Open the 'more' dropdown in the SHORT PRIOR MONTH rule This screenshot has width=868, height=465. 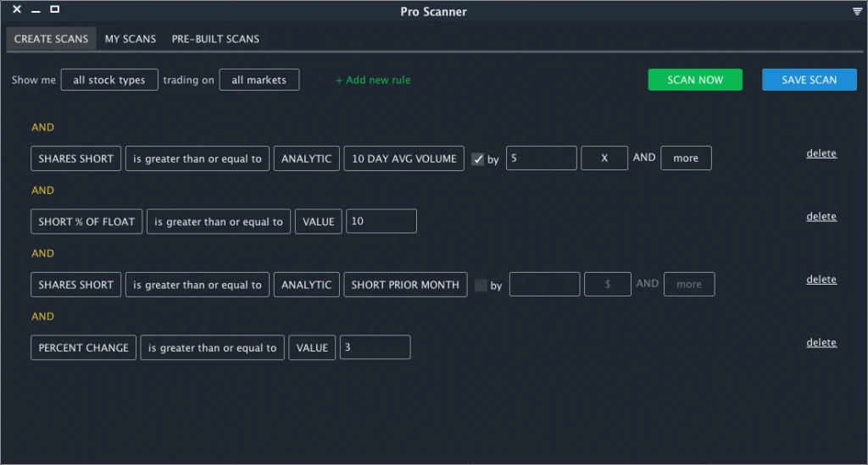(689, 285)
